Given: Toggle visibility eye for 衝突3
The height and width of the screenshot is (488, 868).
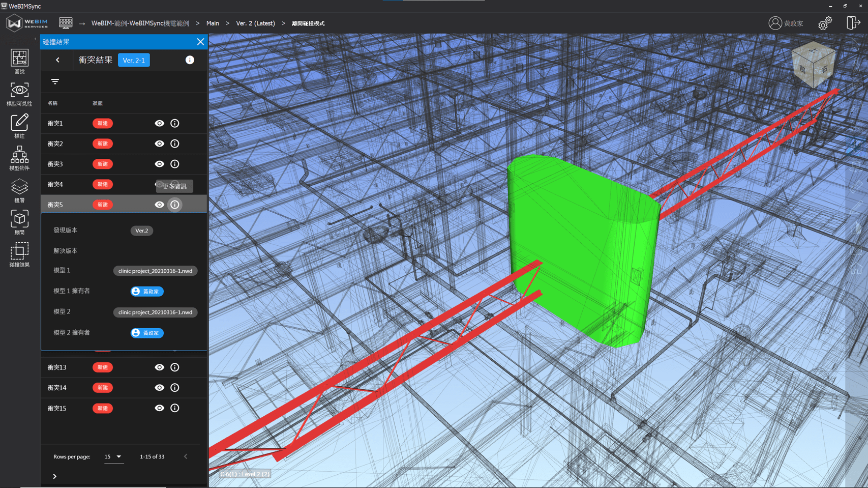Looking at the screenshot, I should pos(159,164).
